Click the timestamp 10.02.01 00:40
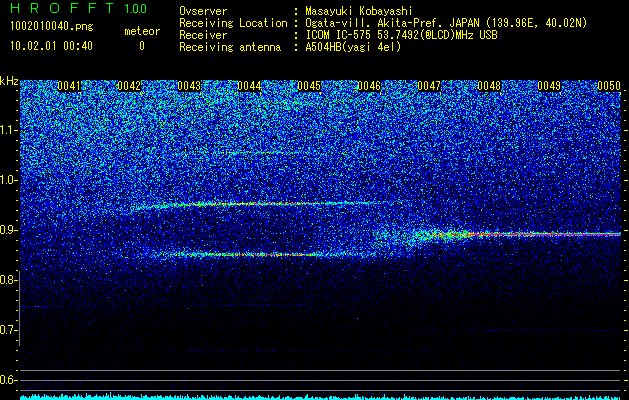The image size is (629, 400). (x=51, y=46)
